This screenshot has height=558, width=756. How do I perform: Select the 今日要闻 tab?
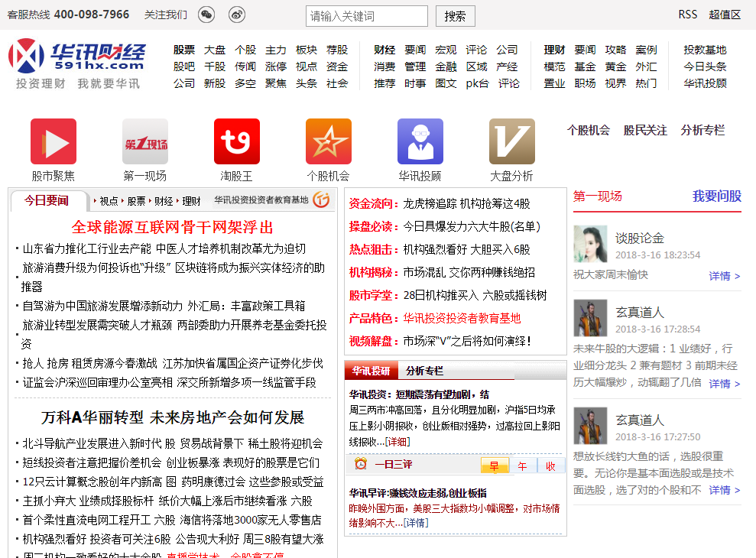pyautogui.click(x=47, y=200)
